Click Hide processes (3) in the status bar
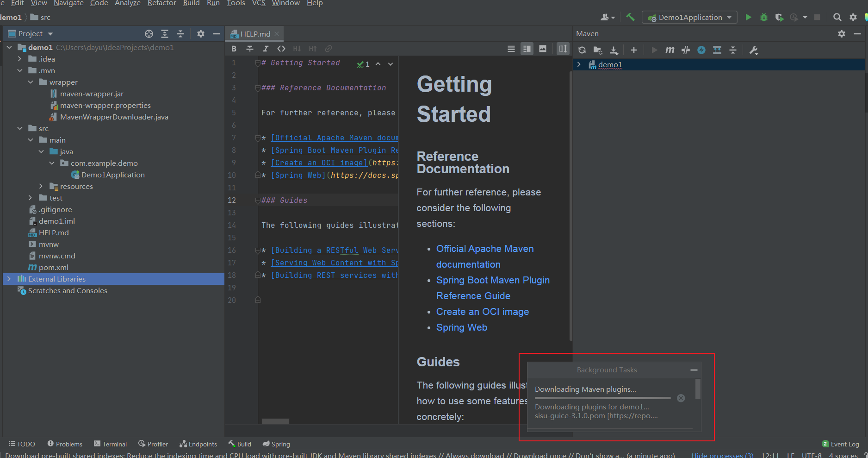This screenshot has width=868, height=458. point(722,455)
